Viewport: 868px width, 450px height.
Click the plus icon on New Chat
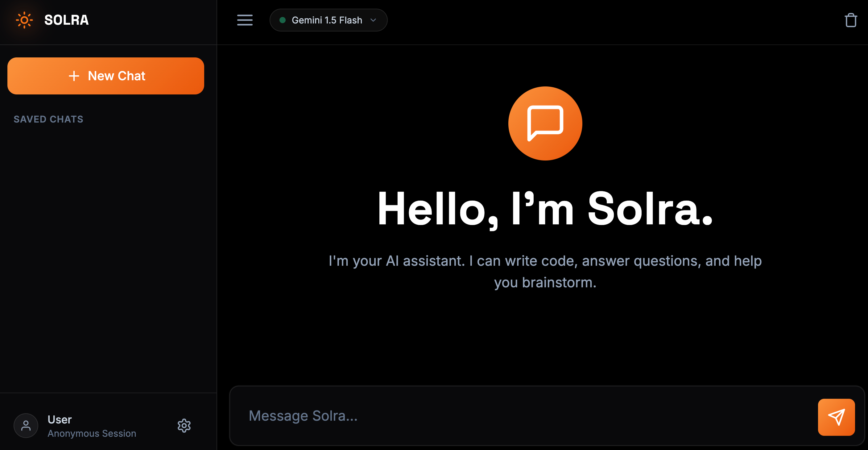tap(74, 76)
